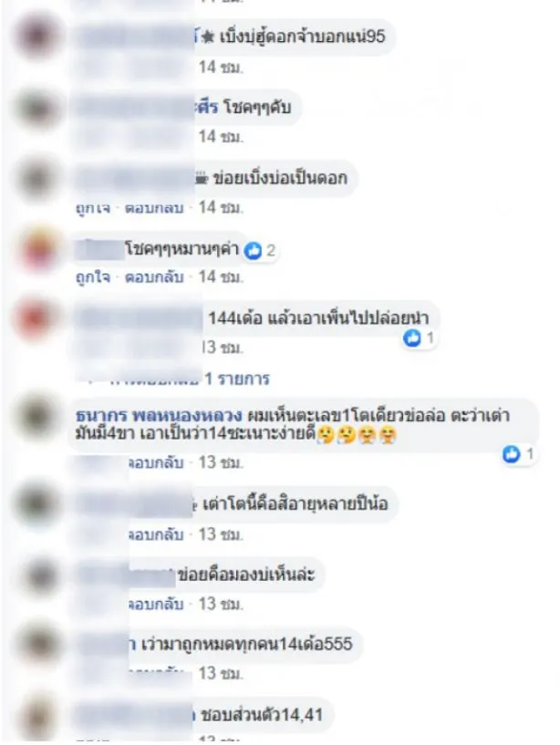Expand the "1 รายการ" replies

coord(237,378)
